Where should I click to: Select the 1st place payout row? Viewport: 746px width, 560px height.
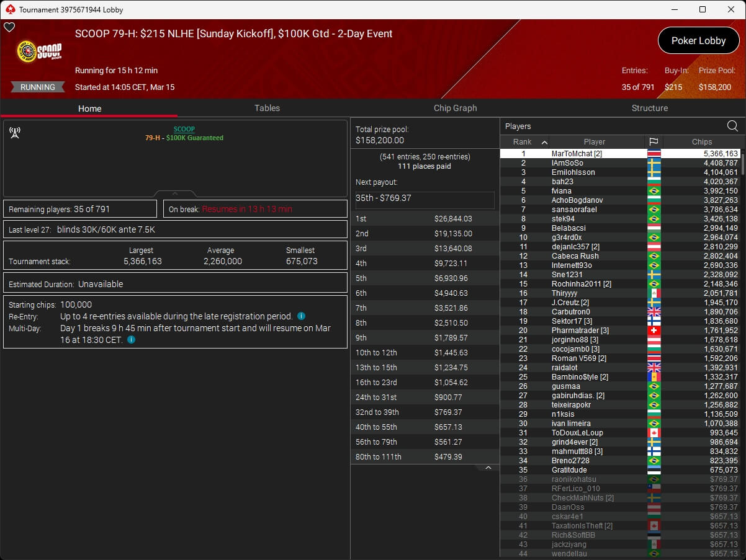[425, 219]
